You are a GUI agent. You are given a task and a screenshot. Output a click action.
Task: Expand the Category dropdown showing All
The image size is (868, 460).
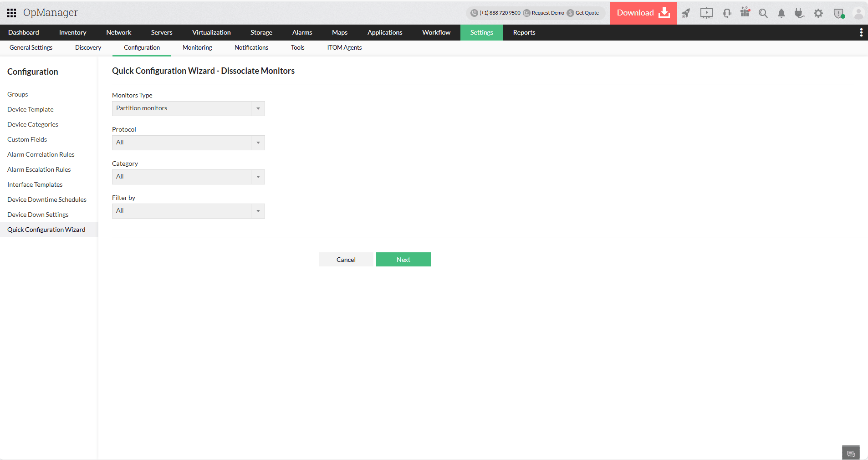258,177
